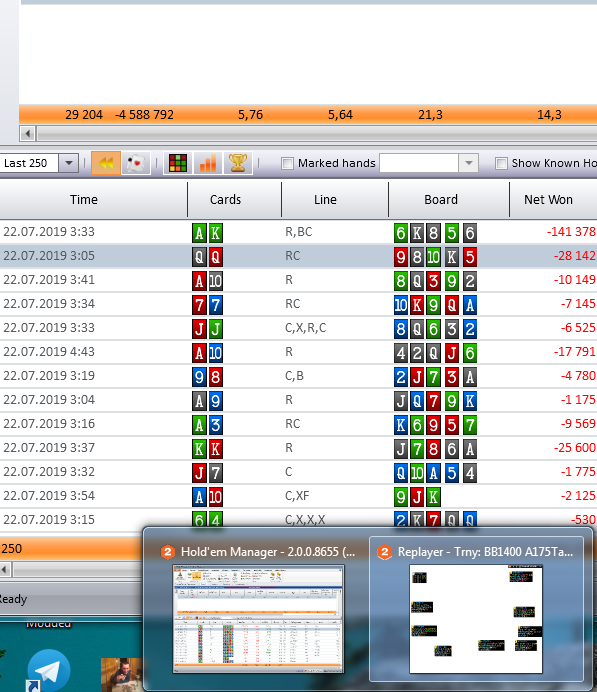Sort by the Time column header
The image size is (597, 692).
[x=84, y=199]
